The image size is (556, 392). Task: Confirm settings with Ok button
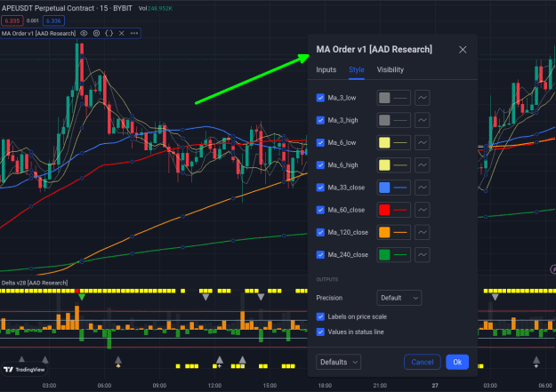[457, 362]
